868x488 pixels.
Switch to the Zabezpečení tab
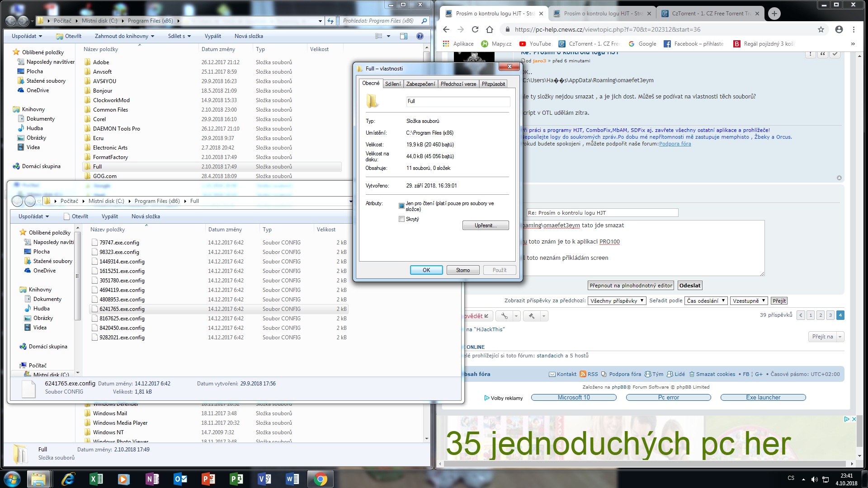click(x=420, y=84)
